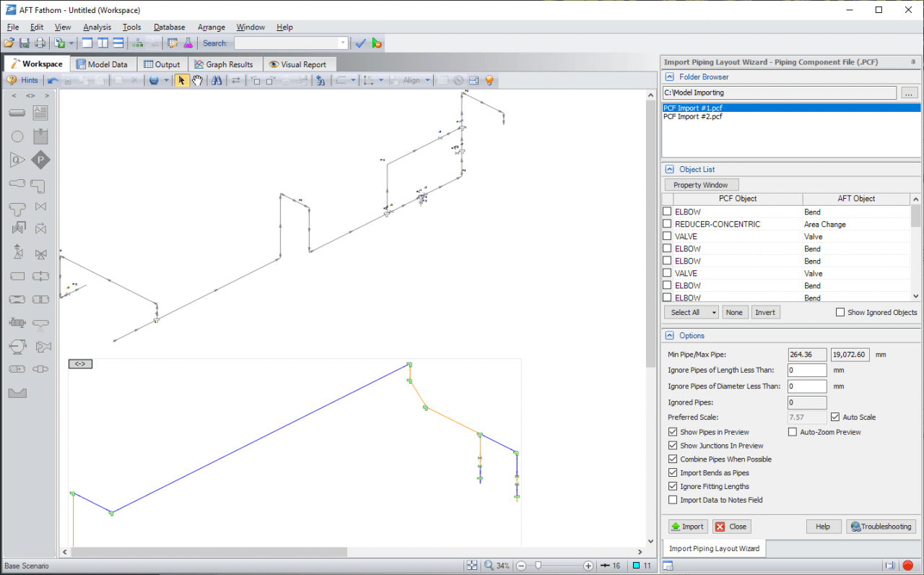The image size is (924, 575).
Task: Open the Database menu
Action: pos(169,27)
